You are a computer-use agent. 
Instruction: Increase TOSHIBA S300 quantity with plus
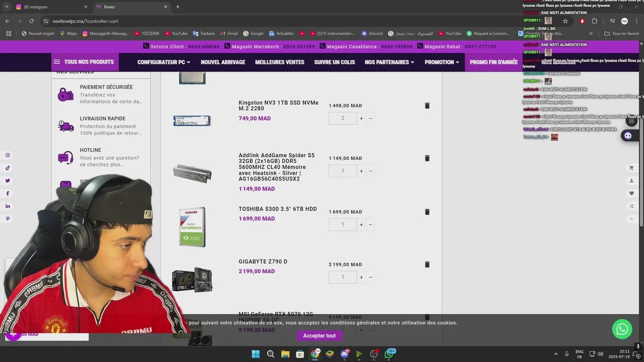[x=361, y=225]
